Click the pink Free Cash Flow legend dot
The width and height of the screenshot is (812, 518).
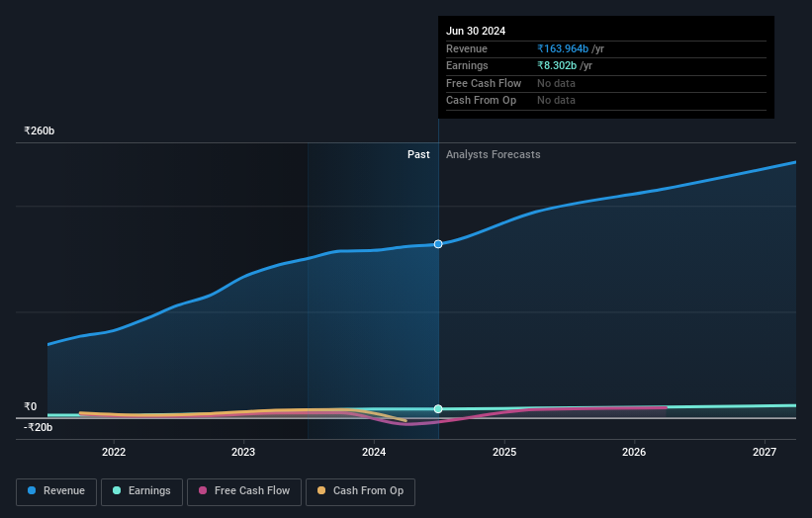203,490
